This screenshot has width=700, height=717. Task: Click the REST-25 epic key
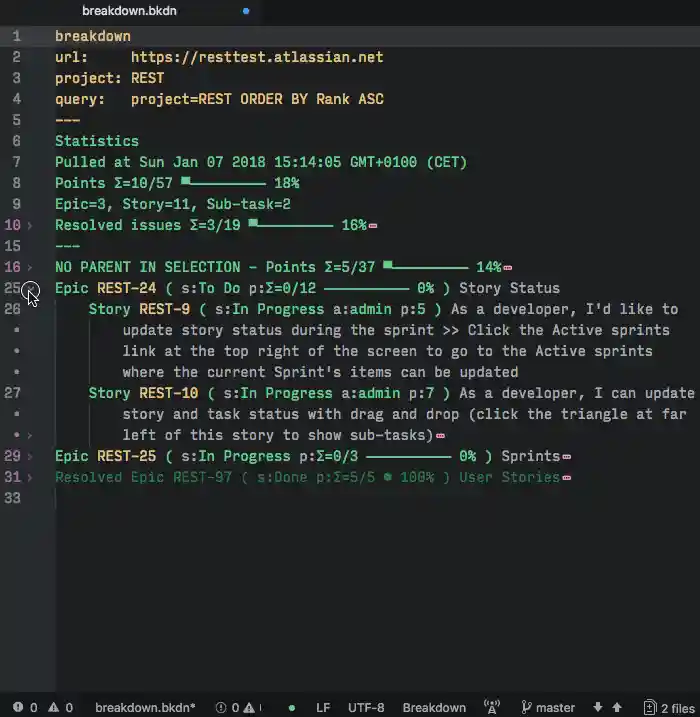tap(127, 456)
